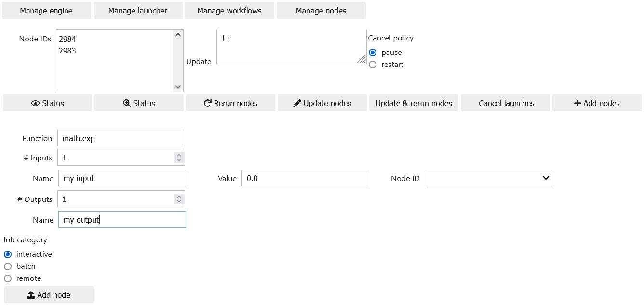Image resolution: width=644 pixels, height=305 pixels.
Task: Click the Rerun nodes button
Action: [230, 103]
